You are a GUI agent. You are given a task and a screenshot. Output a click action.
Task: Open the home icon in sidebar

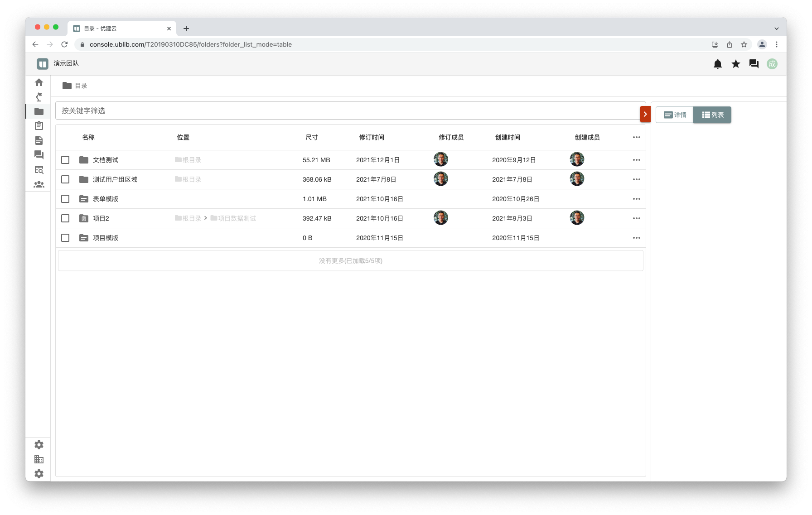click(39, 82)
